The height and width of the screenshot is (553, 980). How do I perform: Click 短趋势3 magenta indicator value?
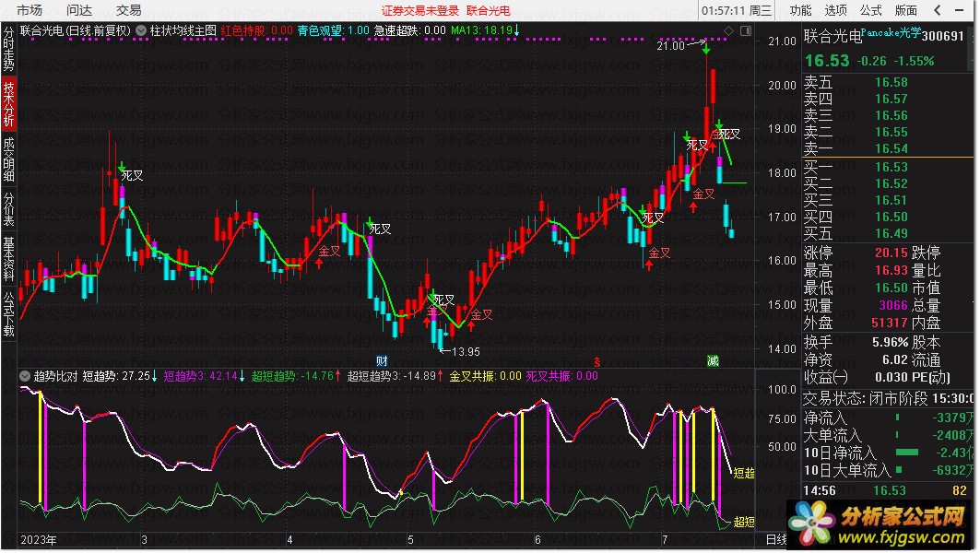pos(205,376)
